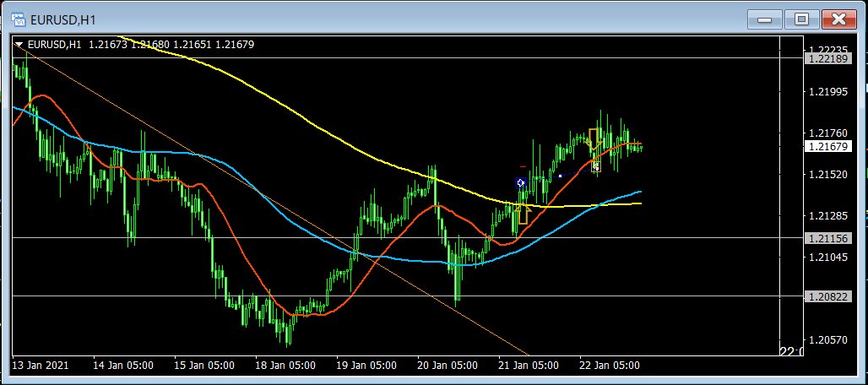Click the 22 Jan 05:00 time label
The width and height of the screenshot is (868, 385).
(610, 366)
